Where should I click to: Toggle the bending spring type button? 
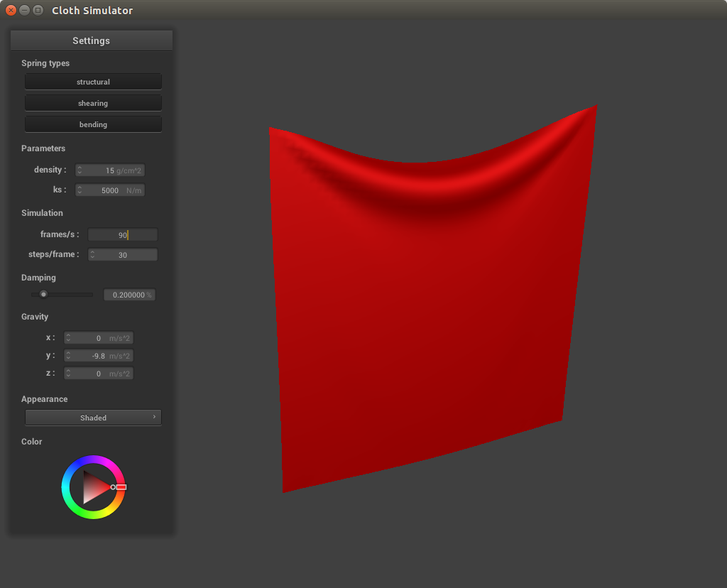click(x=93, y=124)
